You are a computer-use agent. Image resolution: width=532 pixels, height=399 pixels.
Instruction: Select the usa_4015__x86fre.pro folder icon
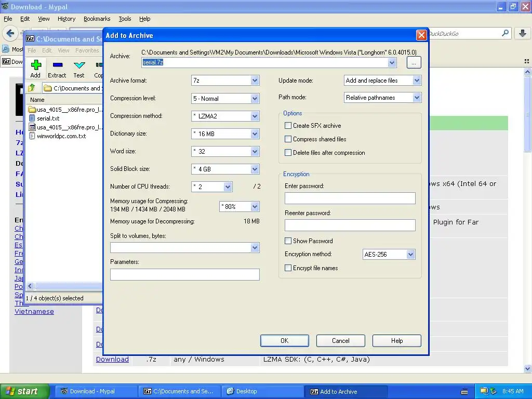(32, 110)
